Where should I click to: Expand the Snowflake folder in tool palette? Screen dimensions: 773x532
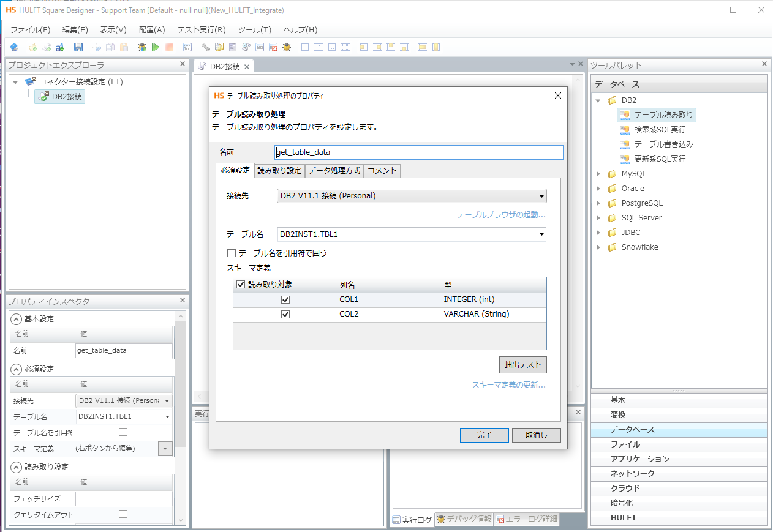[598, 247]
